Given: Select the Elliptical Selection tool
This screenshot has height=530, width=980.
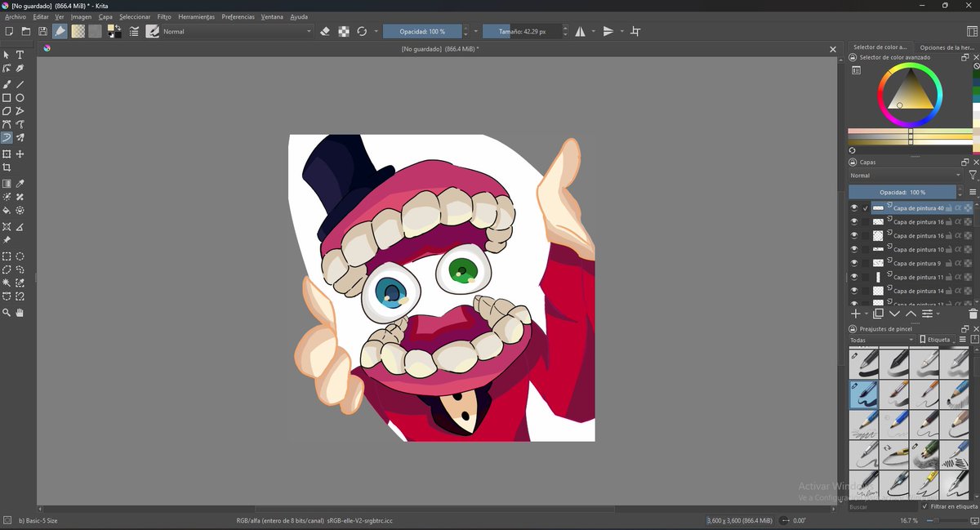Looking at the screenshot, I should (x=20, y=256).
